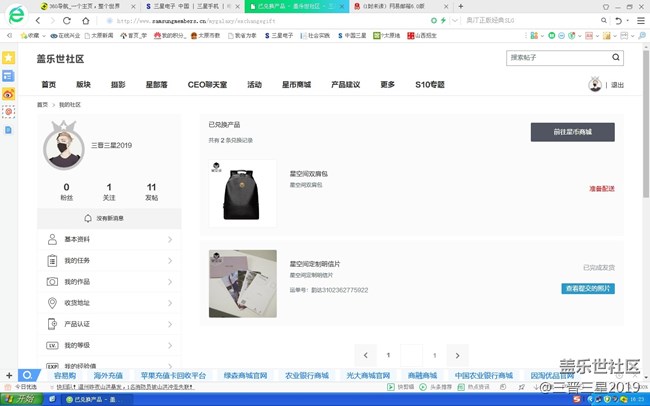Click 准备配送 status text

[602, 189]
